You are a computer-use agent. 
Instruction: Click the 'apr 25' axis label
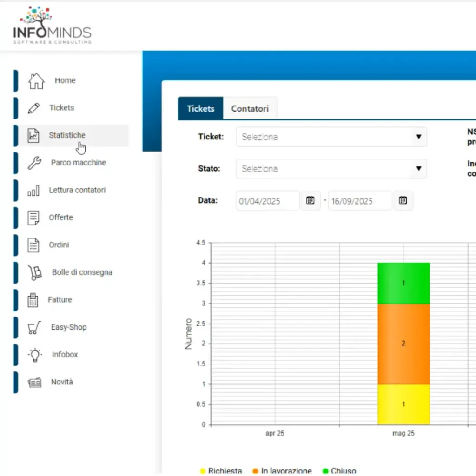(275, 434)
